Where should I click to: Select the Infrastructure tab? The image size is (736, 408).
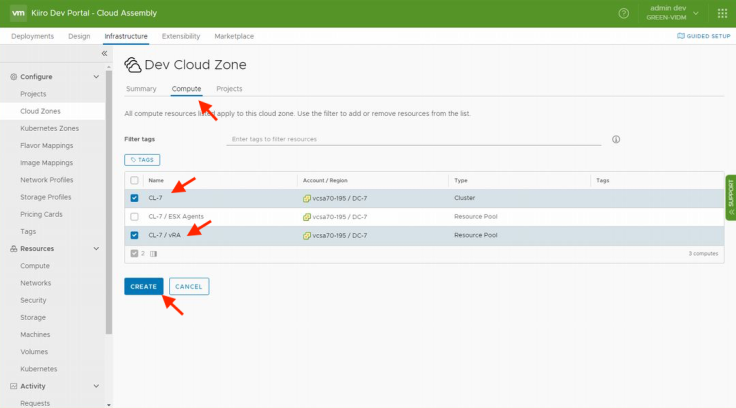point(126,36)
